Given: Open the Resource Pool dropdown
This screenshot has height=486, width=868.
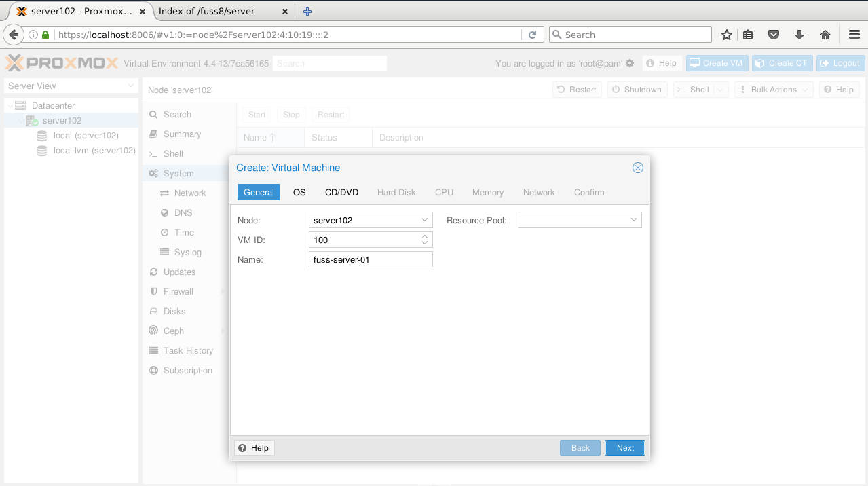Looking at the screenshot, I should [634, 220].
